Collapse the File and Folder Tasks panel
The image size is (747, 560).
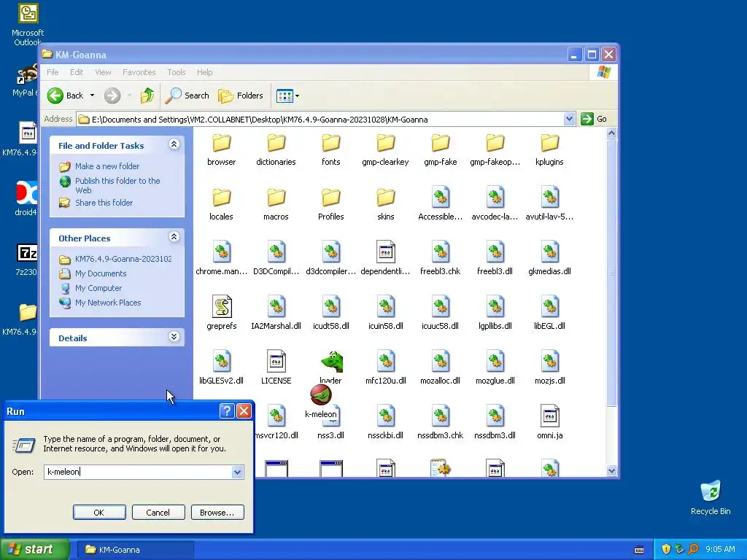(174, 144)
